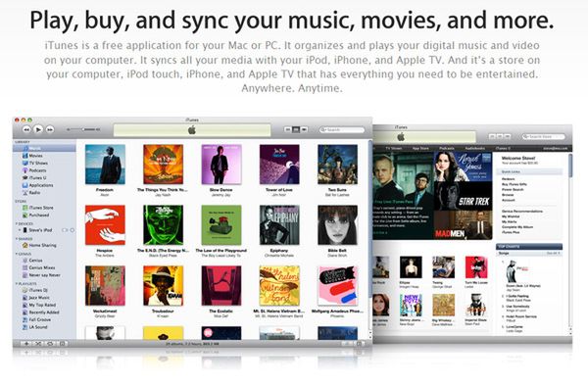This screenshot has width=588, height=384.
Task: Click the shuffle button in bottom bar
Action: [38, 343]
